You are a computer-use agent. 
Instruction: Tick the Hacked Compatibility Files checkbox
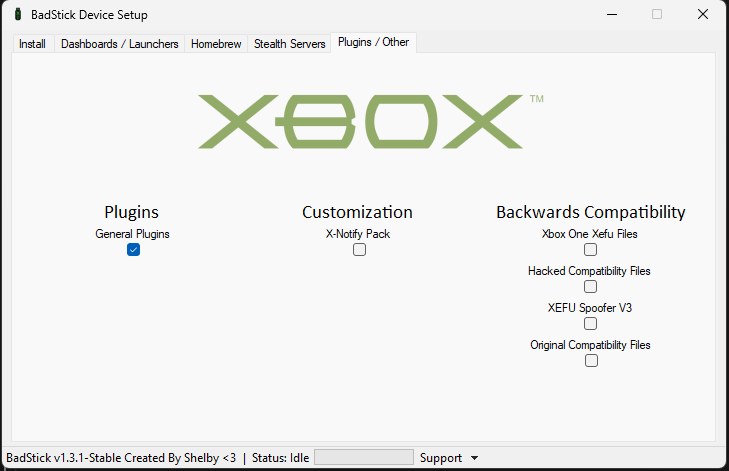[591, 287]
